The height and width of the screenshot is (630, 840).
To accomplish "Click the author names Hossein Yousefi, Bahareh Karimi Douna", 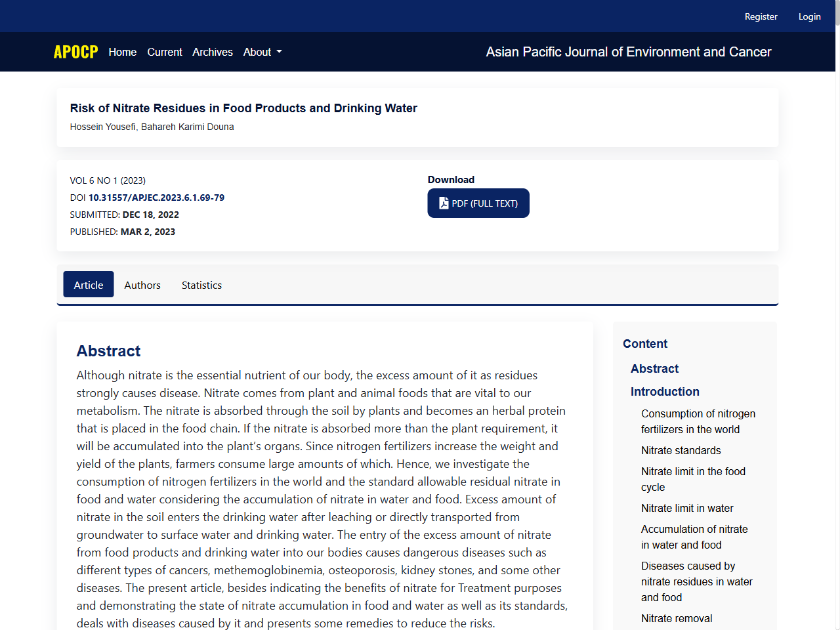I will [x=152, y=127].
